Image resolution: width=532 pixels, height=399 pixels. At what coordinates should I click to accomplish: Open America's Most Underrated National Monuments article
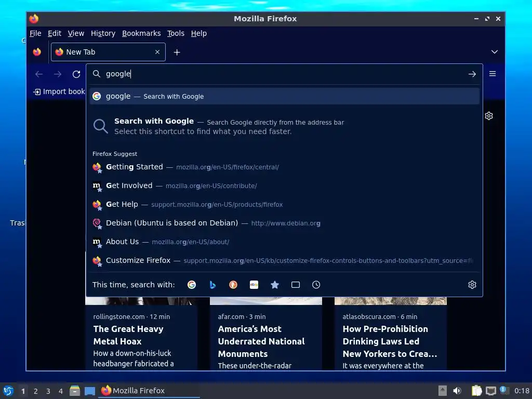coord(261,341)
